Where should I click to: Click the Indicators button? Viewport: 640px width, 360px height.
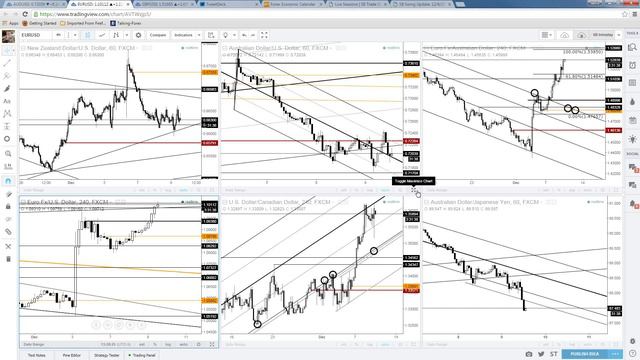[x=183, y=35]
